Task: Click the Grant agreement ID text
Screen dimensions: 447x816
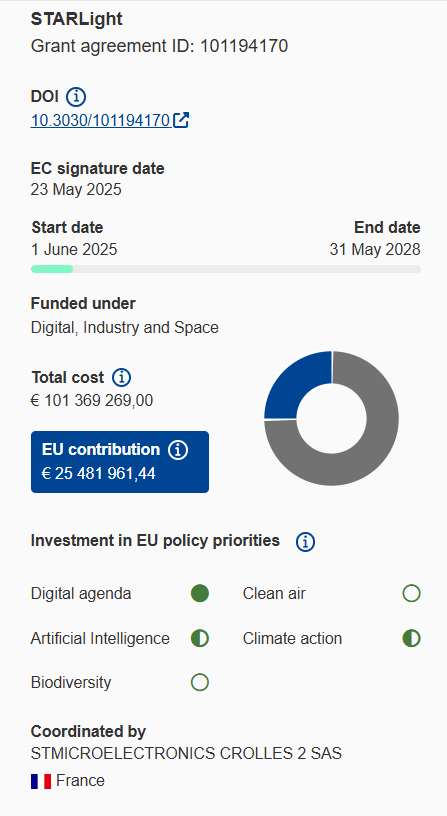Action: [159, 46]
